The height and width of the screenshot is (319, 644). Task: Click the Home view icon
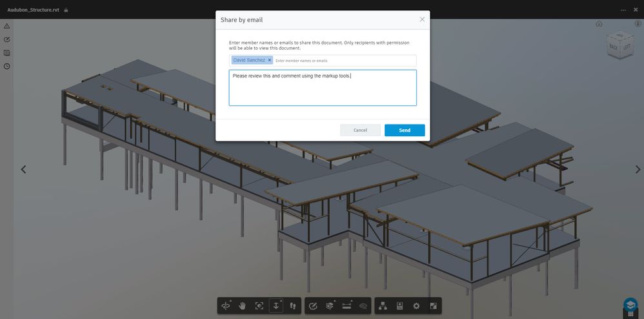click(x=599, y=24)
